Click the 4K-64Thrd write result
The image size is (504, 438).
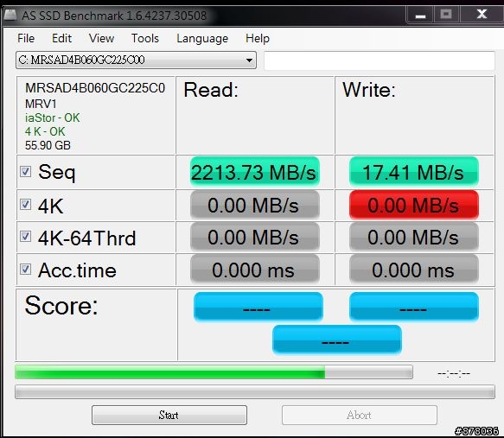click(414, 237)
